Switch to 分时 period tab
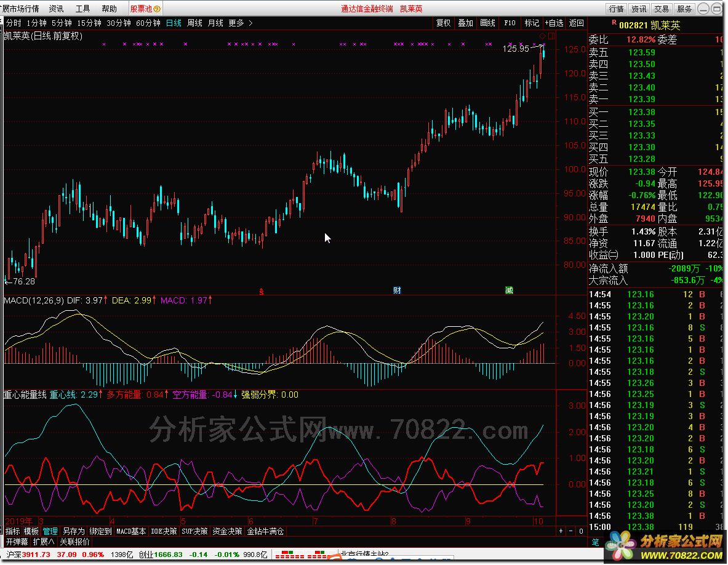Screen dimensions: 728x565 14,23
